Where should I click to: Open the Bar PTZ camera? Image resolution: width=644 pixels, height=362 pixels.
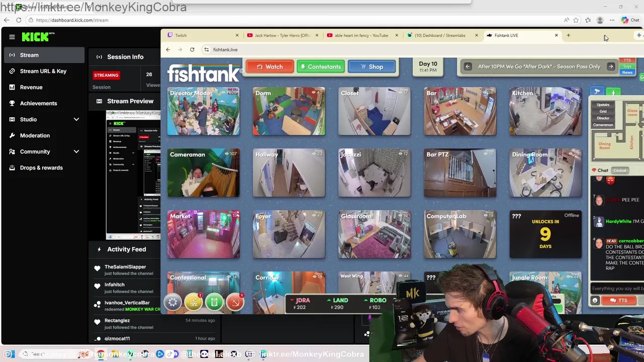pyautogui.click(x=460, y=173)
